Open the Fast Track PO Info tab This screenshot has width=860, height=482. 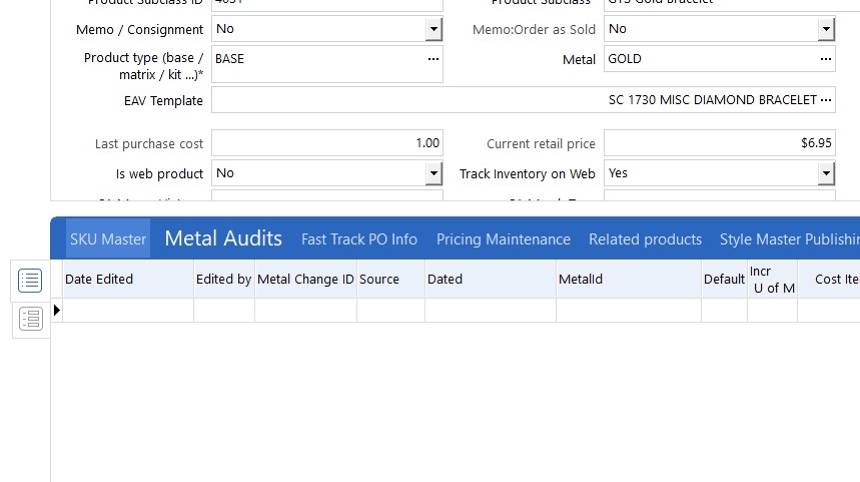tap(359, 239)
